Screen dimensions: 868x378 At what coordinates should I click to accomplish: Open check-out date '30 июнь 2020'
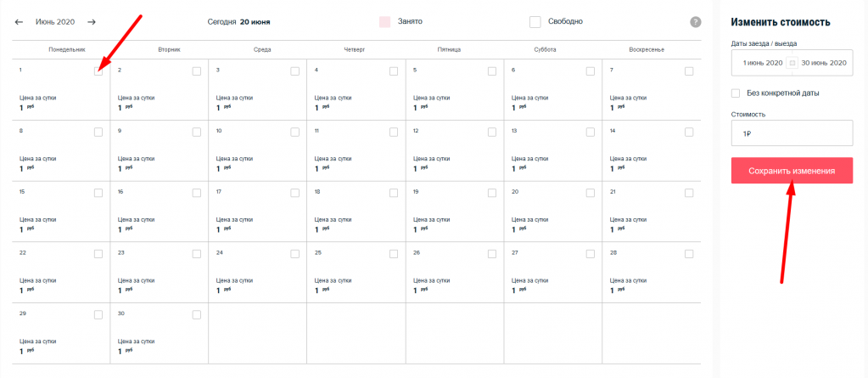[x=824, y=63]
